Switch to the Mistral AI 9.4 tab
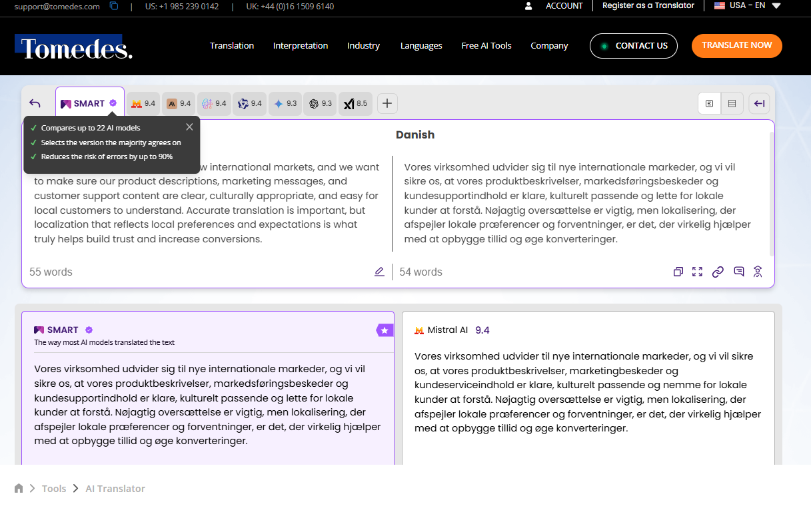Image resolution: width=811 pixels, height=532 pixels. tap(143, 103)
